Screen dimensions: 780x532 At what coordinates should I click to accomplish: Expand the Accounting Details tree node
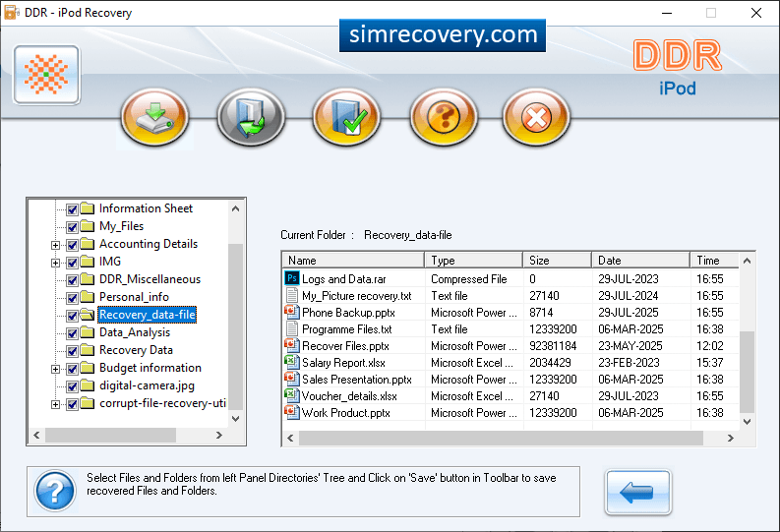point(56,245)
